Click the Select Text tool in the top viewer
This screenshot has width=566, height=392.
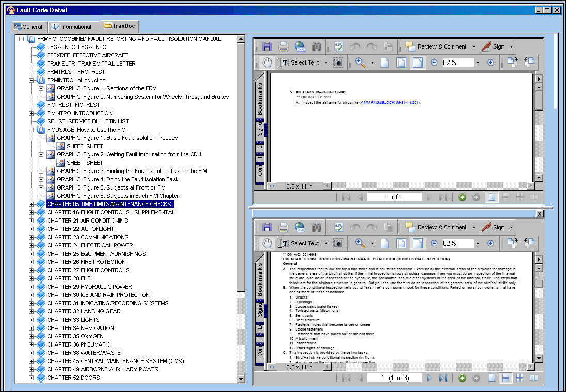[299, 62]
